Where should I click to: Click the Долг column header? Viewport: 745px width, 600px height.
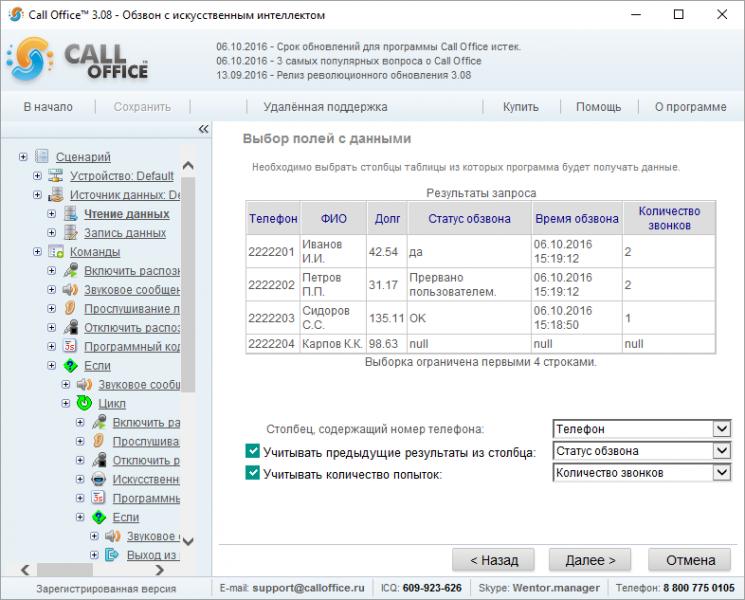pyautogui.click(x=387, y=219)
